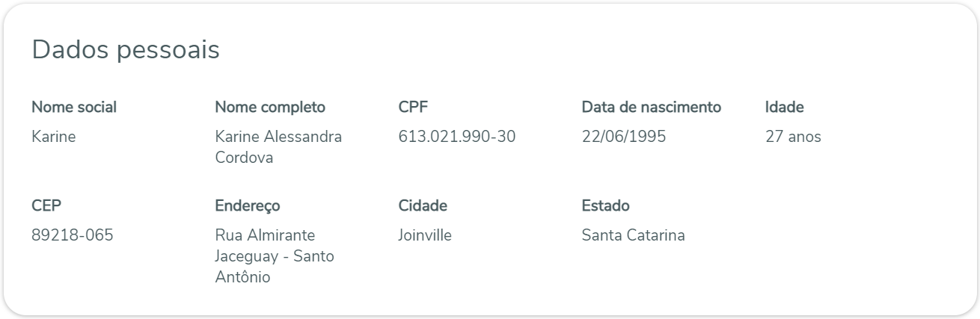
Task: Select the social name value Karine
Action: [x=53, y=137]
